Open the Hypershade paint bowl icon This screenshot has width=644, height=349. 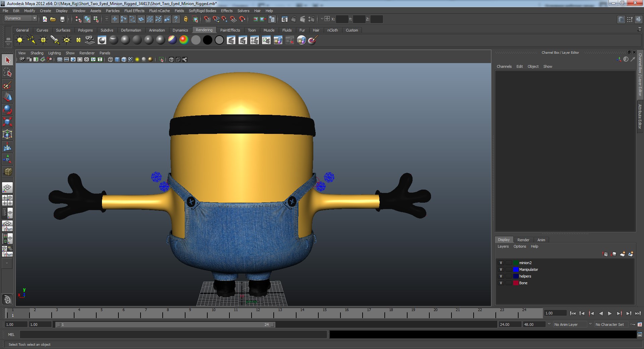[313, 40]
